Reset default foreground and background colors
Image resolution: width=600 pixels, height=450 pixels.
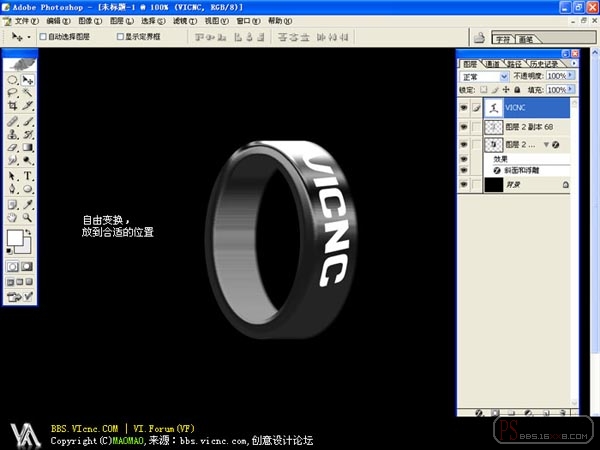pyautogui.click(x=9, y=251)
